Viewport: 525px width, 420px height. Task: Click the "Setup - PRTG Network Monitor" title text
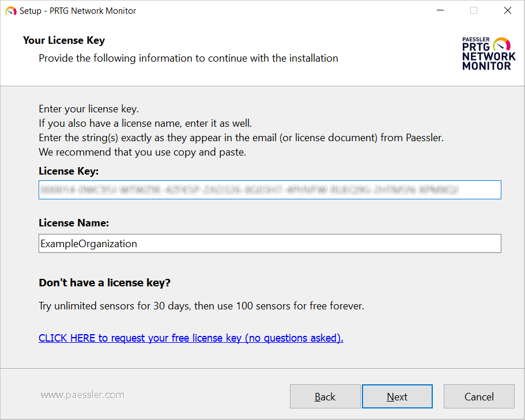click(x=78, y=10)
